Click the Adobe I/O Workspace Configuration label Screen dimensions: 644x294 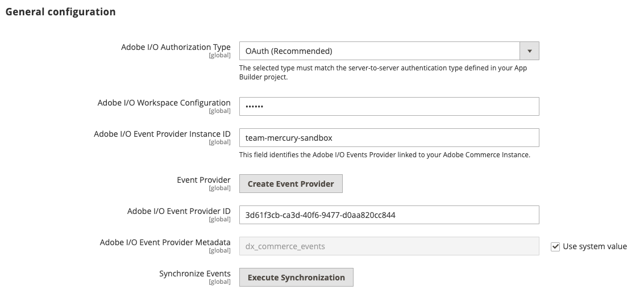click(x=164, y=103)
